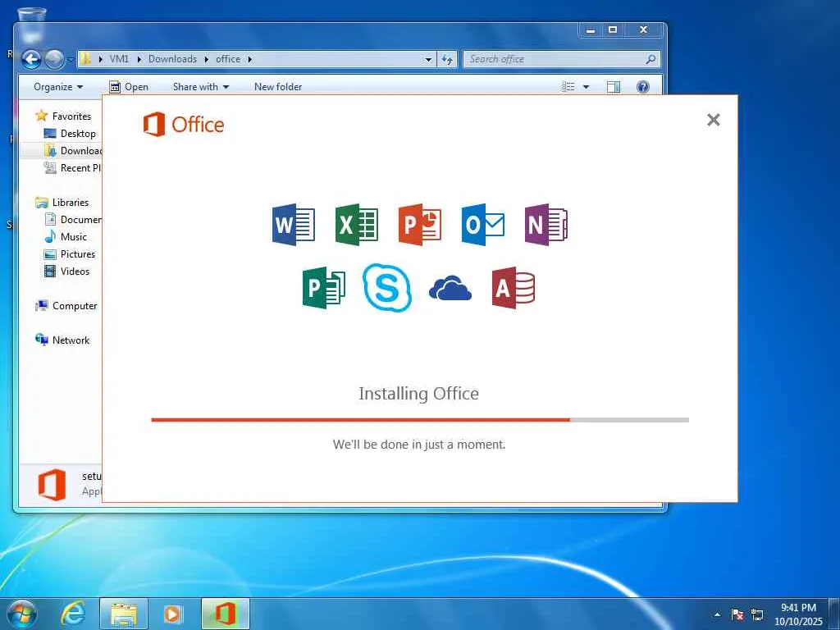The width and height of the screenshot is (840, 630).
Task: Open Windows Media Player from the taskbar
Action: click(x=172, y=614)
